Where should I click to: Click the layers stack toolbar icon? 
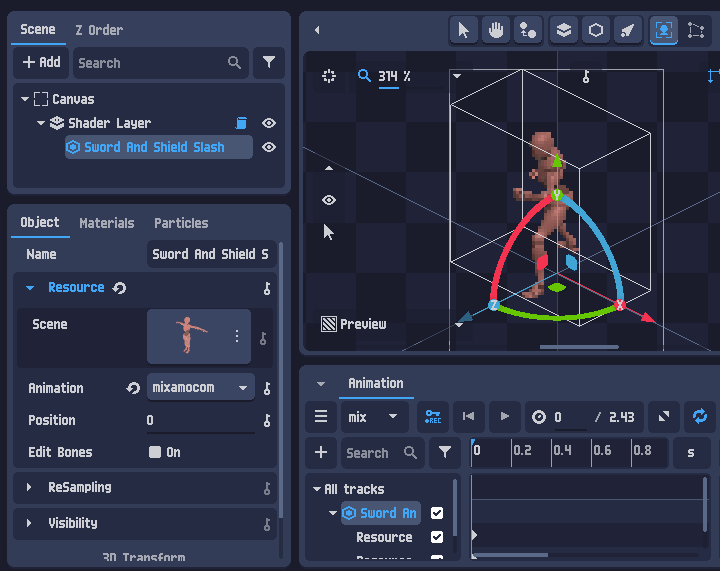tap(563, 30)
